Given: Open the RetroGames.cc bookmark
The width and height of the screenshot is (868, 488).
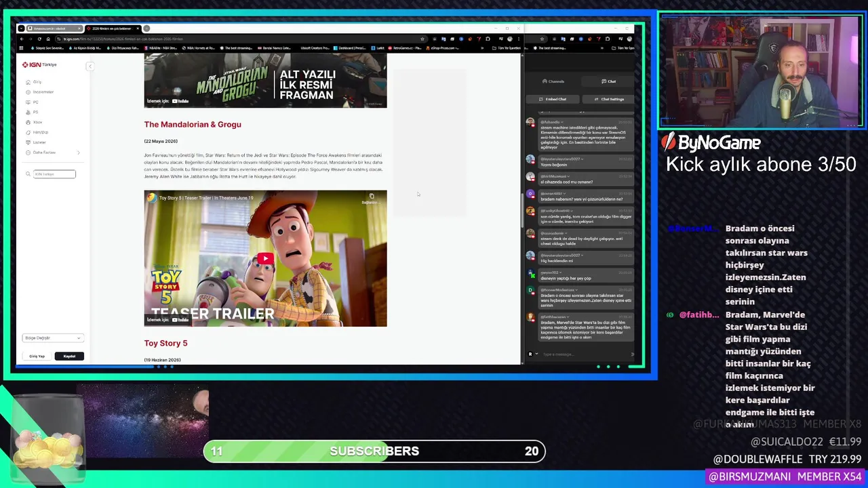Looking at the screenshot, I should (405, 48).
